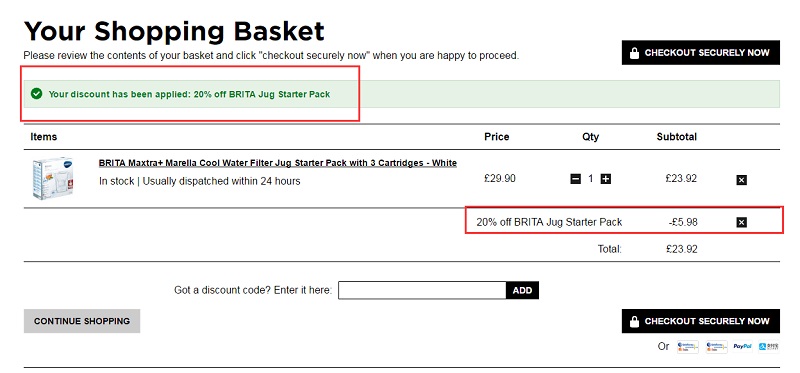Remove the 20% off discount line
The height and width of the screenshot is (373, 800).
[x=741, y=222]
